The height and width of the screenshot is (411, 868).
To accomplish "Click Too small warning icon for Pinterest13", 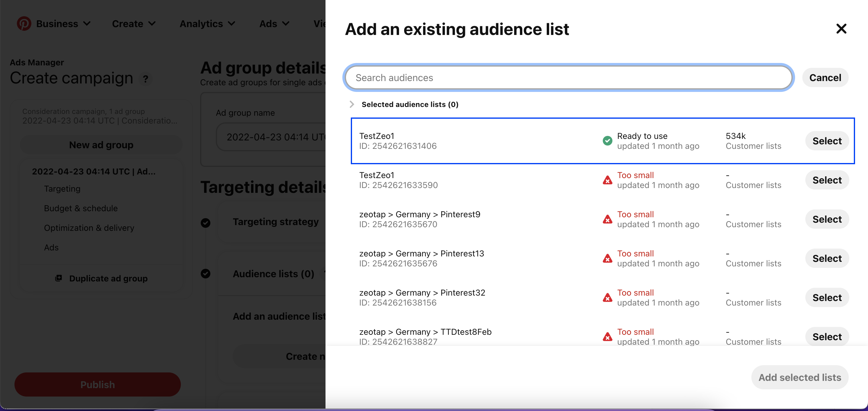I will click(607, 259).
